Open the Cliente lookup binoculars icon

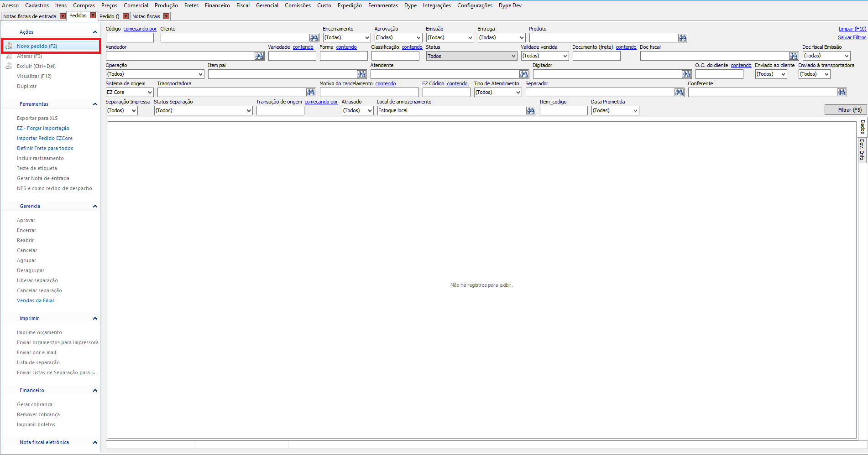(x=314, y=38)
